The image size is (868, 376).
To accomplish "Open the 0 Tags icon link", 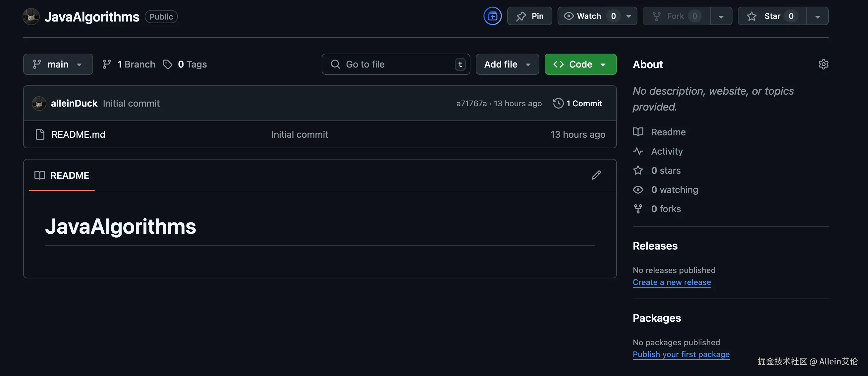I will [x=167, y=64].
